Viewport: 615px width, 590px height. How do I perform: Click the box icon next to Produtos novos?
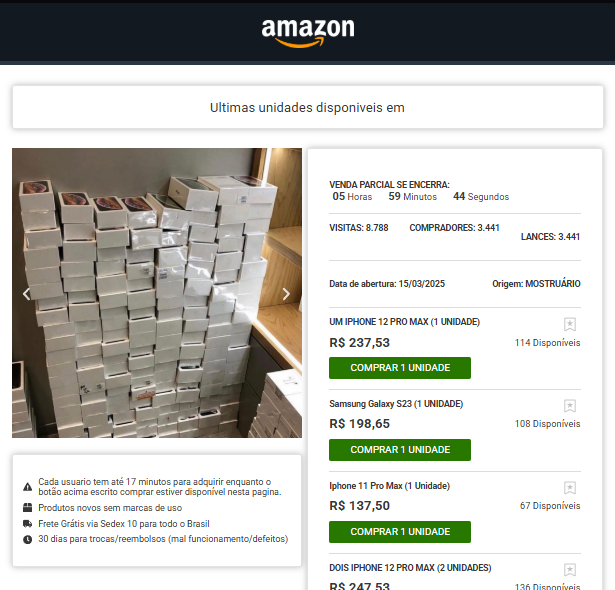(x=27, y=508)
